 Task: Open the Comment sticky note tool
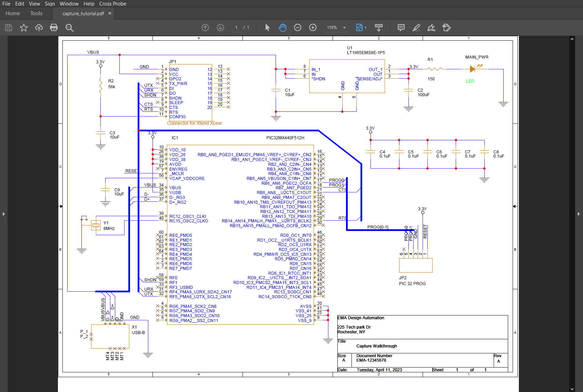[x=401, y=28]
